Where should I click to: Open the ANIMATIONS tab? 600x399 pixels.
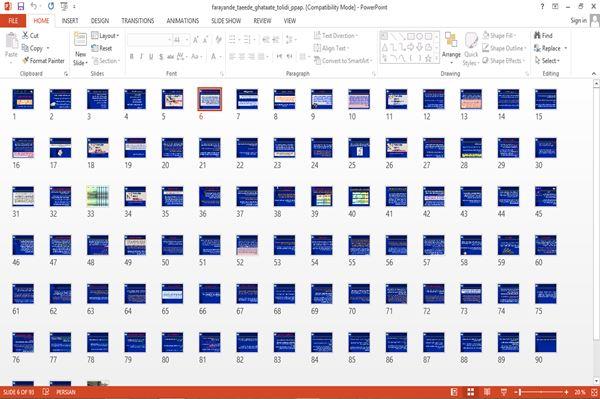click(183, 21)
